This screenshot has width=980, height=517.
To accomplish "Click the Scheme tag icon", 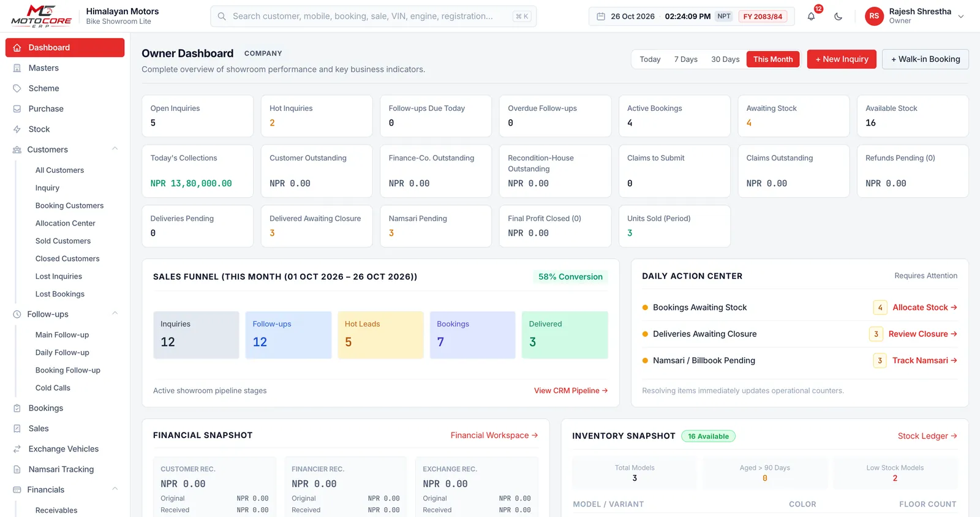I will pos(17,88).
